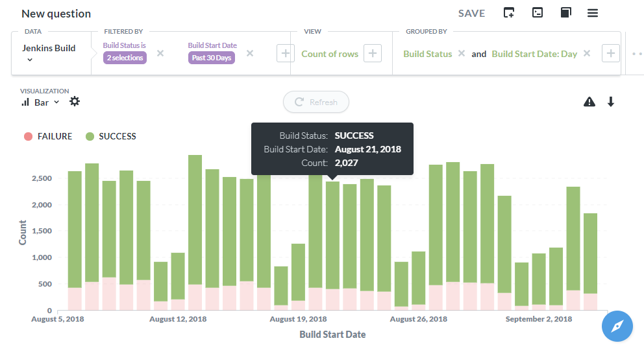Add another grouping with plus button
This screenshot has width=644, height=356.
pos(611,53)
